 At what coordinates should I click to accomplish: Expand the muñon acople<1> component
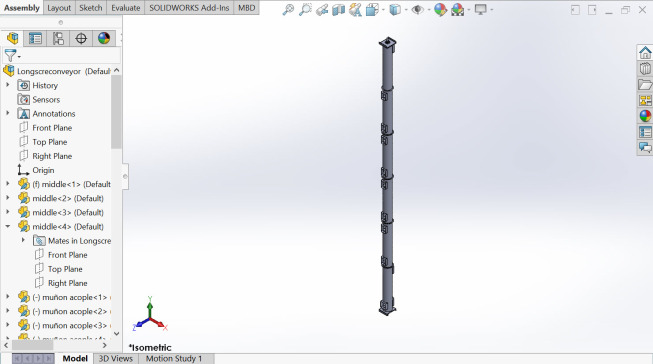[7, 297]
